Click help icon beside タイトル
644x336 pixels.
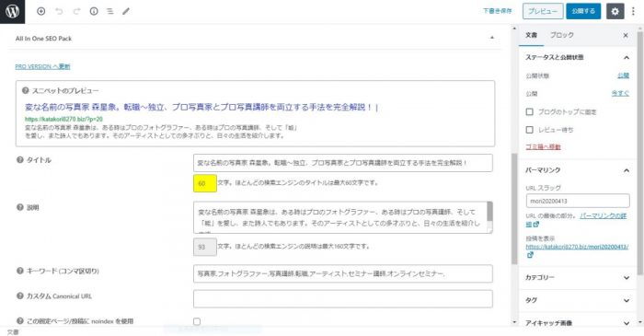(x=19, y=160)
